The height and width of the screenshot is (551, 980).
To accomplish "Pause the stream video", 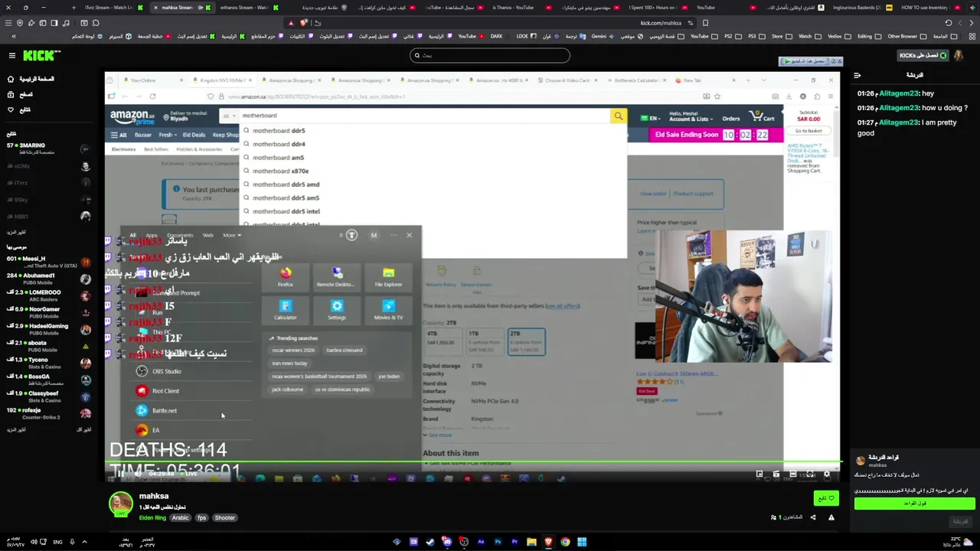I will click(x=120, y=474).
